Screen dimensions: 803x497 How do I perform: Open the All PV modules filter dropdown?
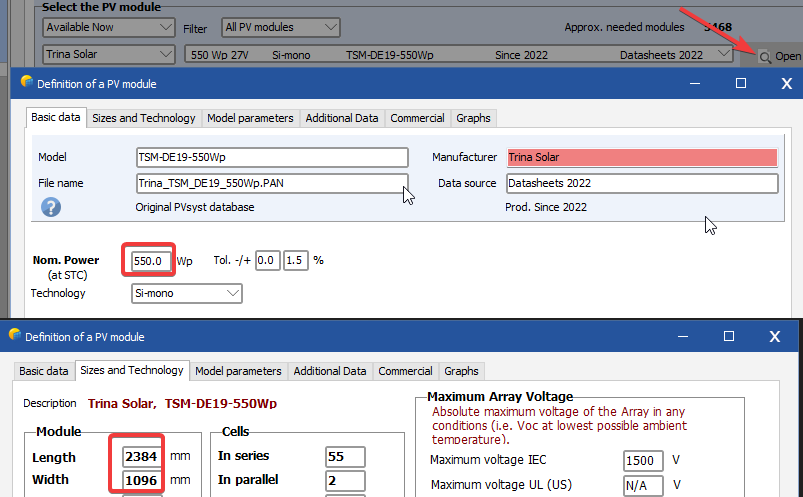click(281, 27)
